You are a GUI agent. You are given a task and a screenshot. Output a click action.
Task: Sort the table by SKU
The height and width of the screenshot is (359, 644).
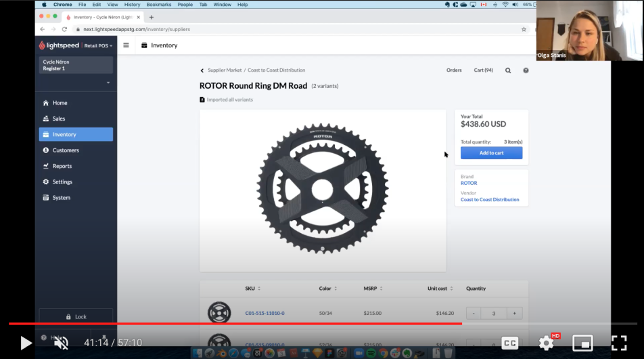pyautogui.click(x=252, y=289)
